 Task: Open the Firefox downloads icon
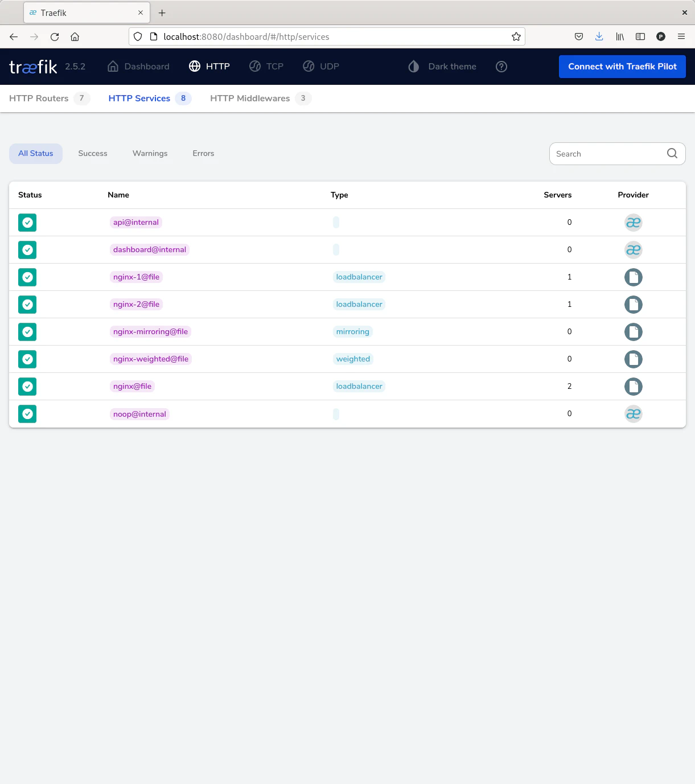[599, 37]
